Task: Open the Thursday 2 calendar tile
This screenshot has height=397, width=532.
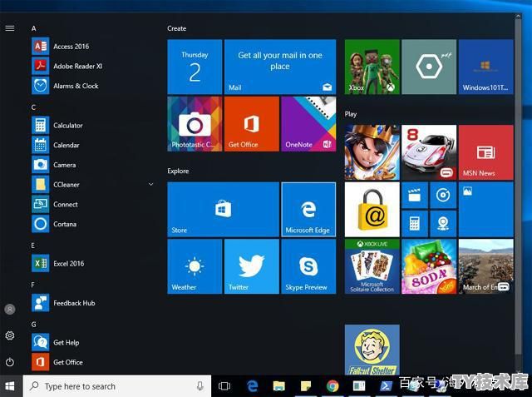Action: click(x=195, y=67)
